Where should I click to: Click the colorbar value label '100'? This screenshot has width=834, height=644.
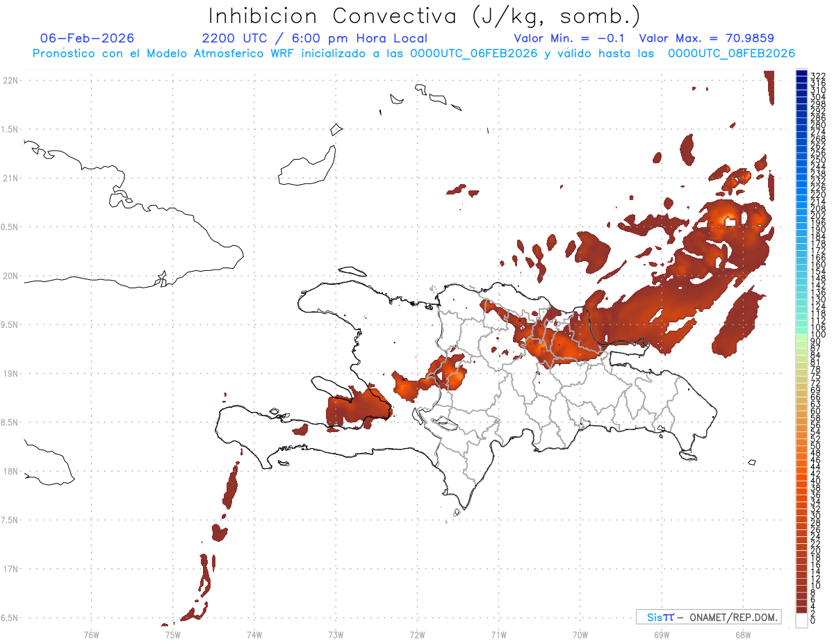tap(818, 334)
